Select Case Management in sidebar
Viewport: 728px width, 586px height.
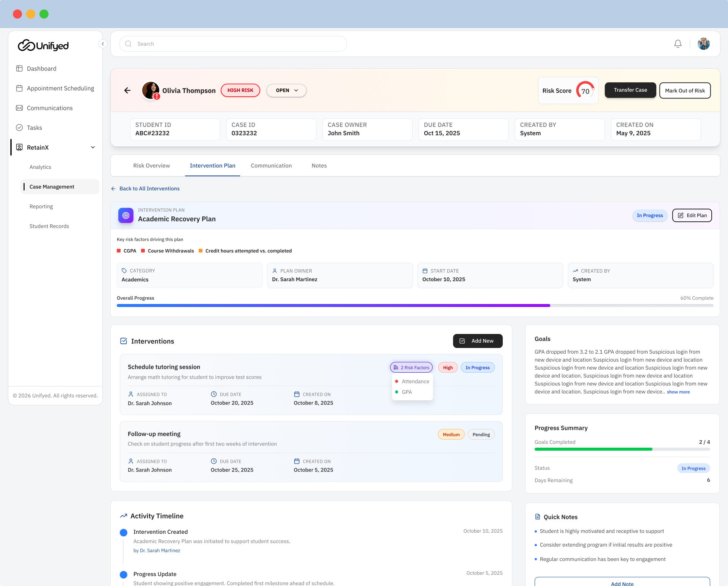[60, 187]
